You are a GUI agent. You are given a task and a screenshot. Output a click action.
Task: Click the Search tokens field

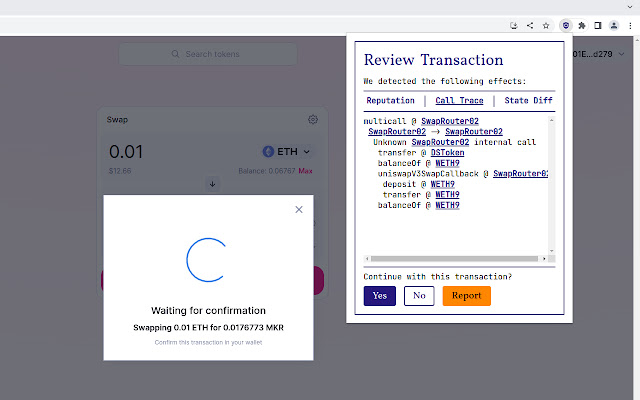[208, 54]
